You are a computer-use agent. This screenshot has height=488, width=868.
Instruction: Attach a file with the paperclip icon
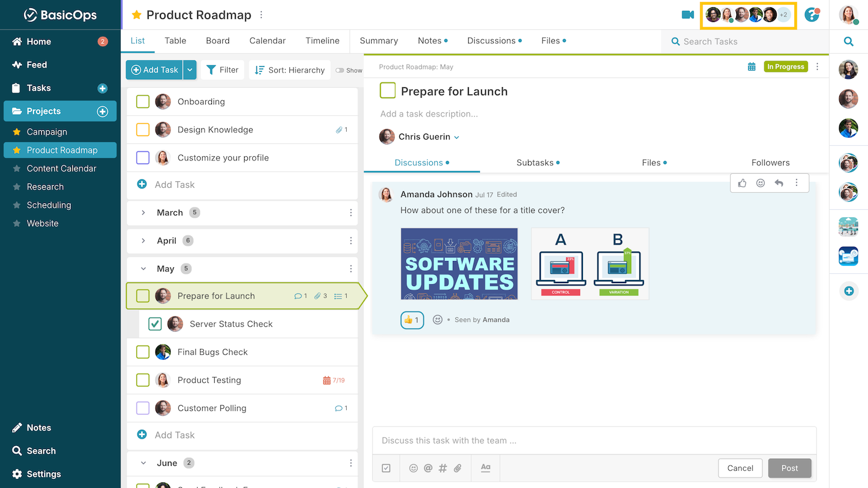pyautogui.click(x=457, y=468)
